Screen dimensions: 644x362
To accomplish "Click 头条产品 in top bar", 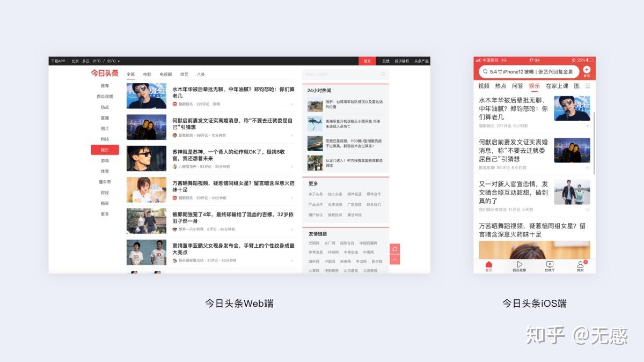I will tap(421, 61).
